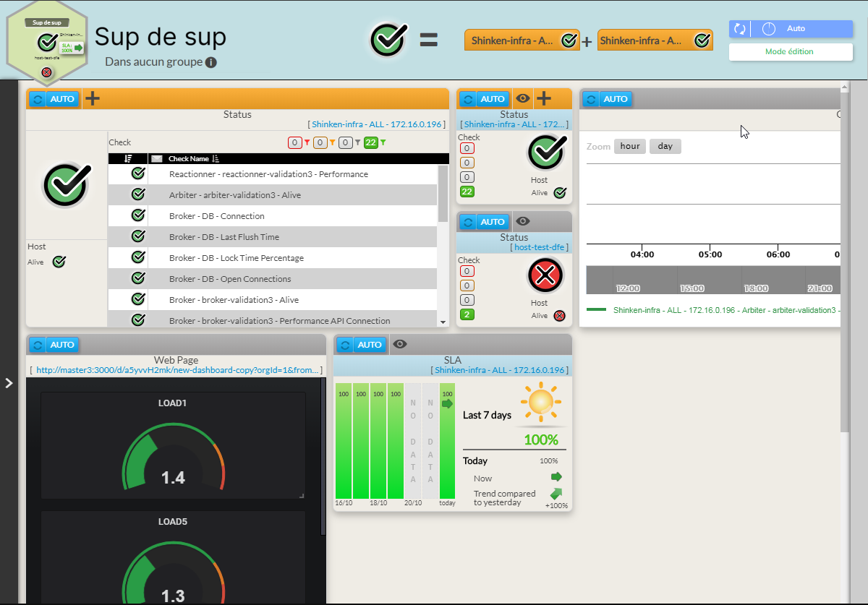Screen dimensions: 868x605
Task: Open the Shinken-infra badge before the plus sign
Action: (x=522, y=40)
